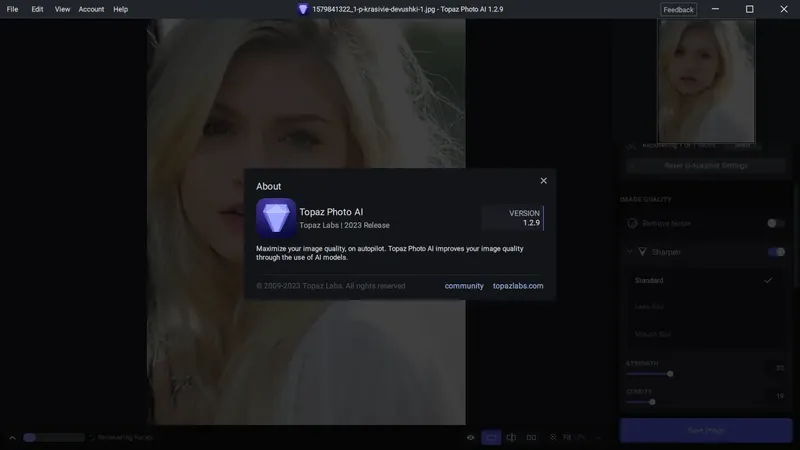800x450 pixels.
Task: Click the copyright Topaz Labs text
Action: (331, 286)
